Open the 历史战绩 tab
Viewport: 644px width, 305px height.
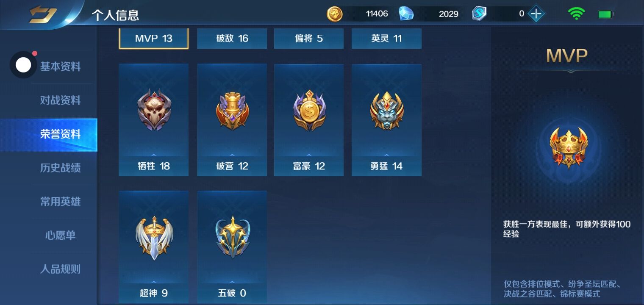(60, 168)
